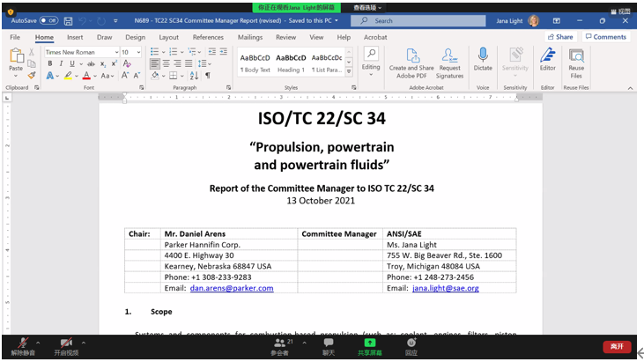Screen dimensions: 644x362
Task: Click the Share button
Action: tap(560, 37)
